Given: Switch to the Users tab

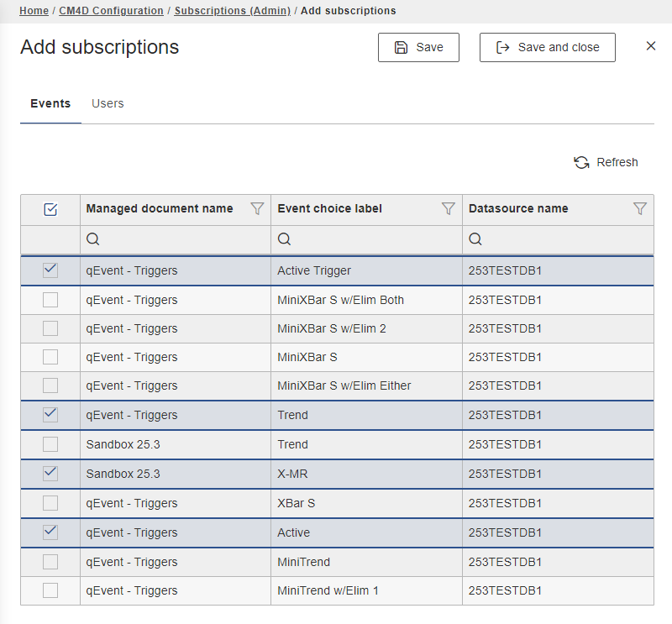Looking at the screenshot, I should coord(108,103).
